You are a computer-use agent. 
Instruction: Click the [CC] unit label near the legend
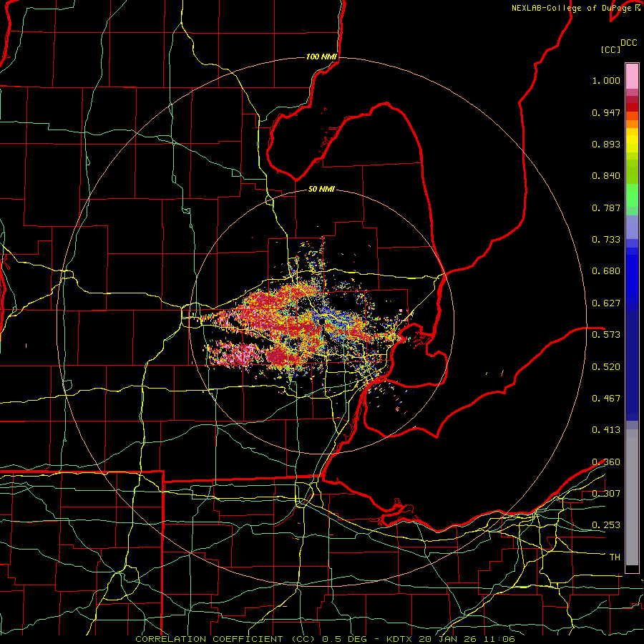611,49
